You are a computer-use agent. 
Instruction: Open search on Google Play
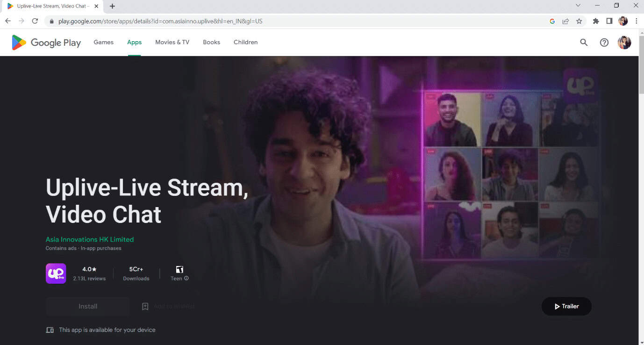584,42
